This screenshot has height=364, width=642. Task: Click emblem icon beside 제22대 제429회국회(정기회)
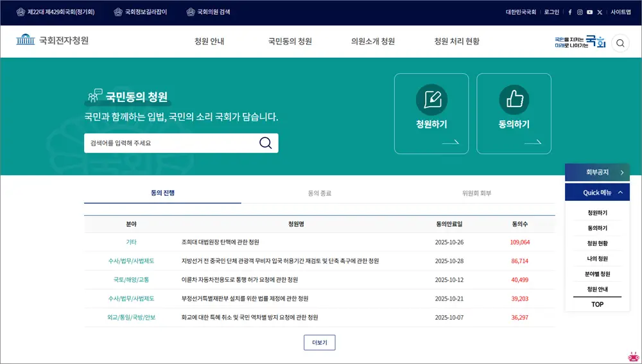tap(21, 12)
